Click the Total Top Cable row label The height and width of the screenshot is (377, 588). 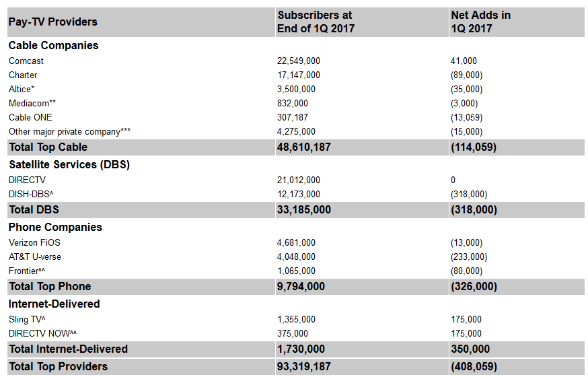pyautogui.click(x=48, y=147)
